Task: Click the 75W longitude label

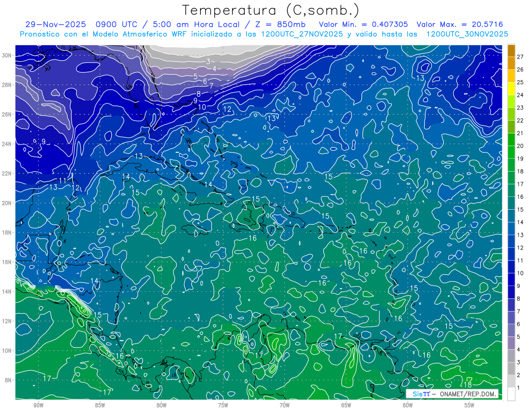Action: [223, 405]
